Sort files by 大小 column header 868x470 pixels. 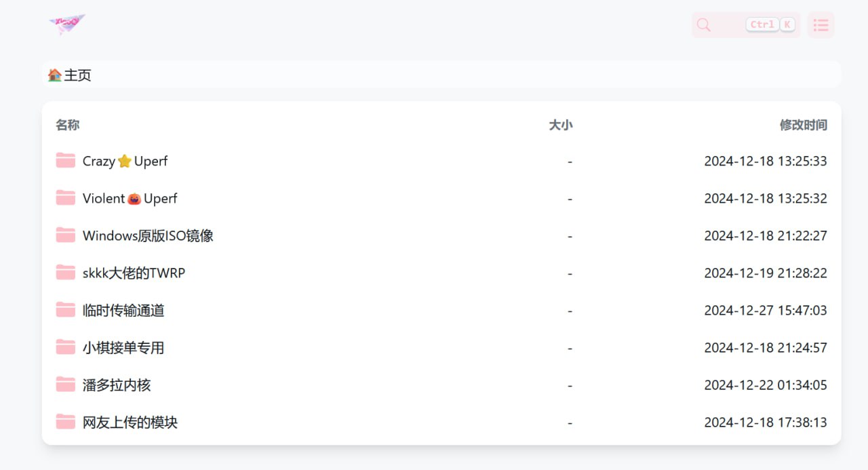click(561, 125)
